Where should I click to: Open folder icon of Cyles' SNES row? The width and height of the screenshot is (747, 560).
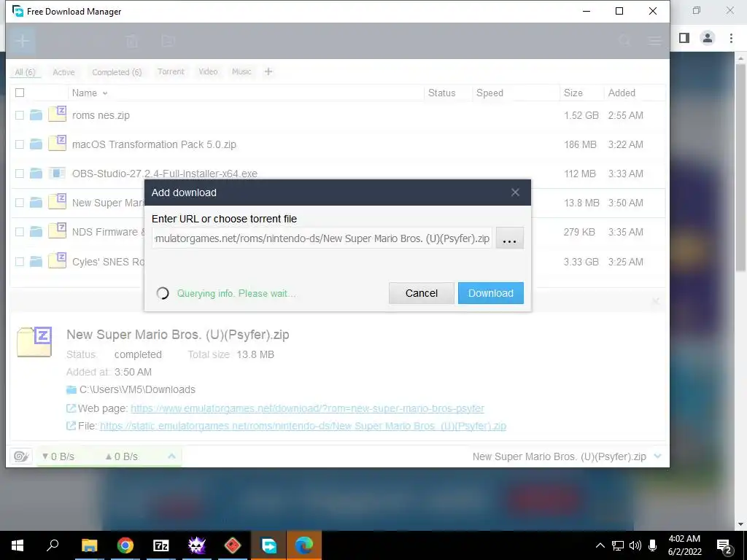coord(36,262)
